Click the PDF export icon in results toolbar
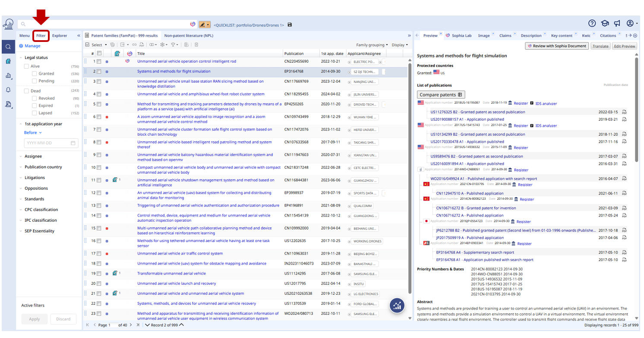This screenshot has width=644, height=338. [141, 45]
